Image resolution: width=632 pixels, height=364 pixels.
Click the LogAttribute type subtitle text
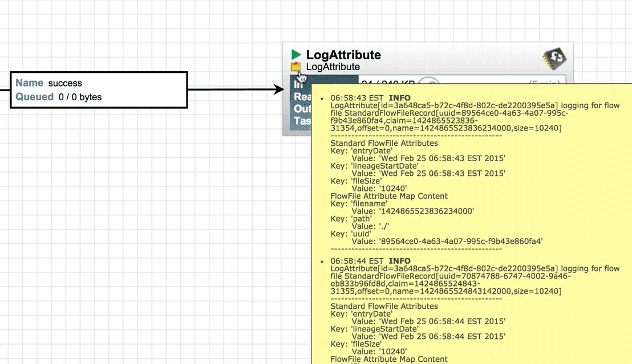pos(333,67)
